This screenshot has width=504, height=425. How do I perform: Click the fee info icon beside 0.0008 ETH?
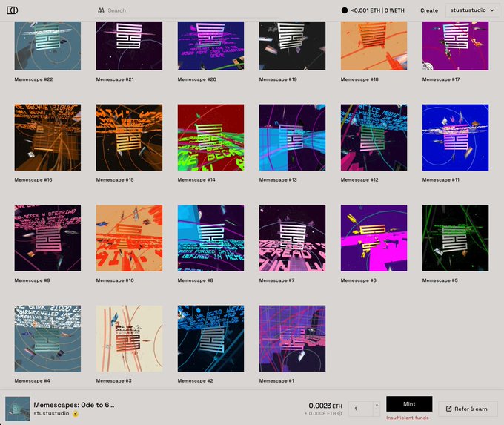pyautogui.click(x=339, y=414)
